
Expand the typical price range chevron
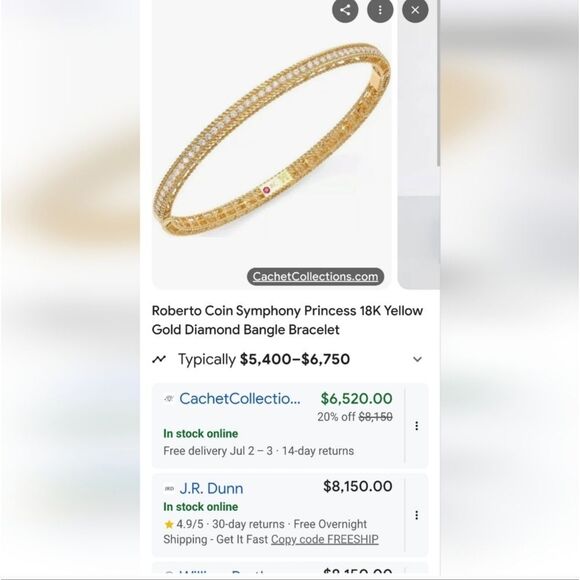pos(417,359)
